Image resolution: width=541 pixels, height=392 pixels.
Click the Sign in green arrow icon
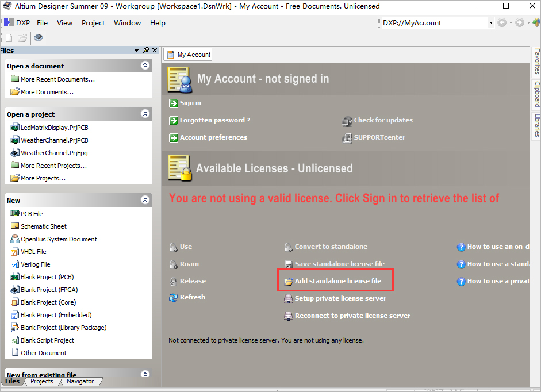tap(173, 103)
